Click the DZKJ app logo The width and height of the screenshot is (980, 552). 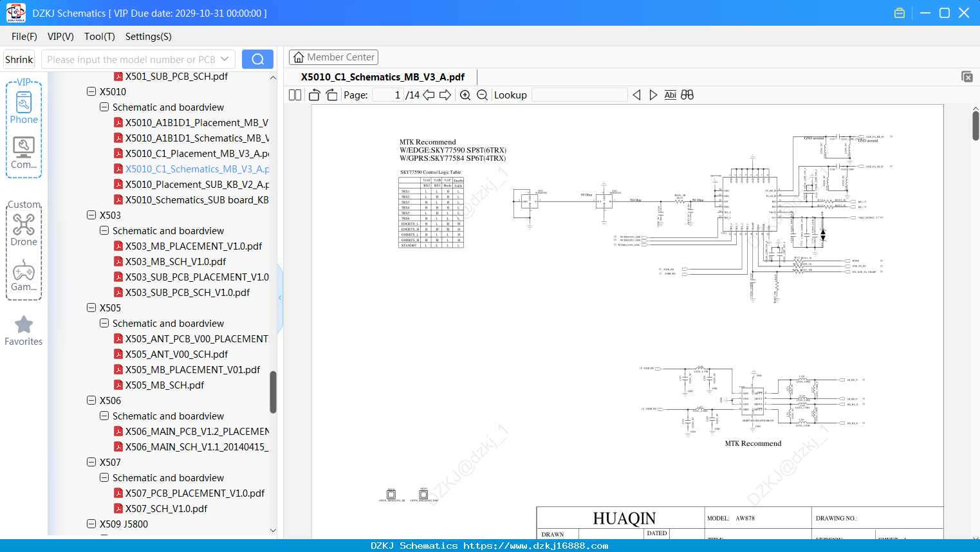pyautogui.click(x=15, y=13)
